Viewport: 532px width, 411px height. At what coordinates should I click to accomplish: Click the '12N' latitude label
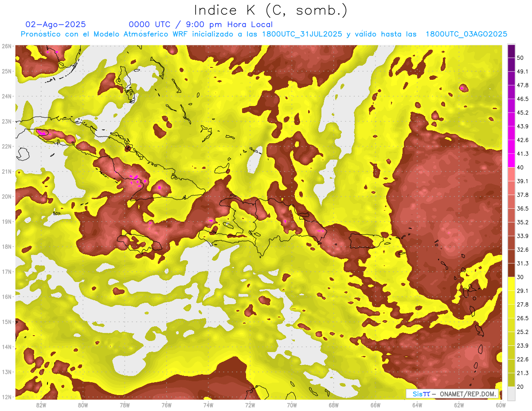click(x=6, y=397)
